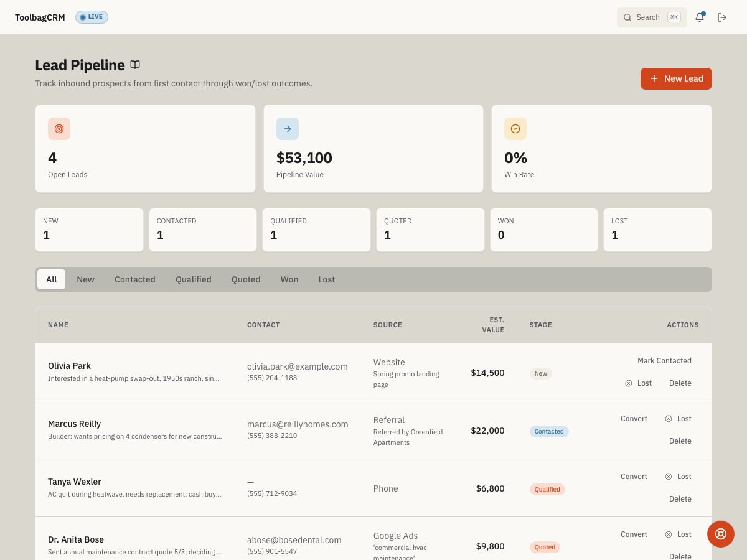Click the Referral source for Marcus Reilly
747x560 pixels.
389,420
